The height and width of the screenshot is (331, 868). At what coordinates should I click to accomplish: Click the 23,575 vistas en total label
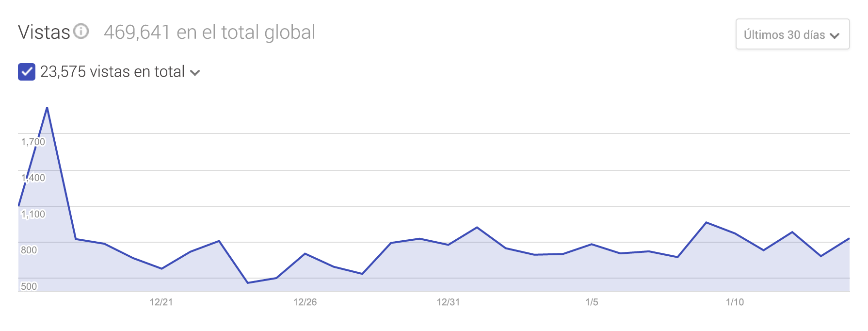(113, 72)
